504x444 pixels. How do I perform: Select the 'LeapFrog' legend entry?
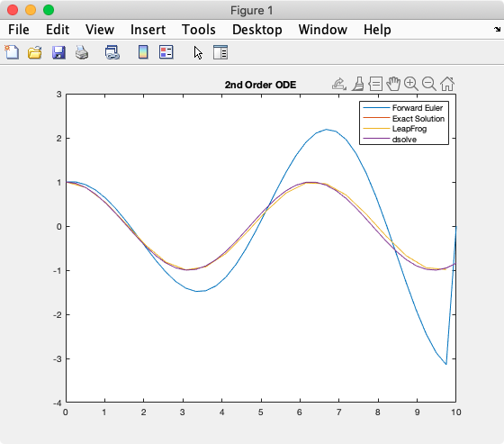409,129
